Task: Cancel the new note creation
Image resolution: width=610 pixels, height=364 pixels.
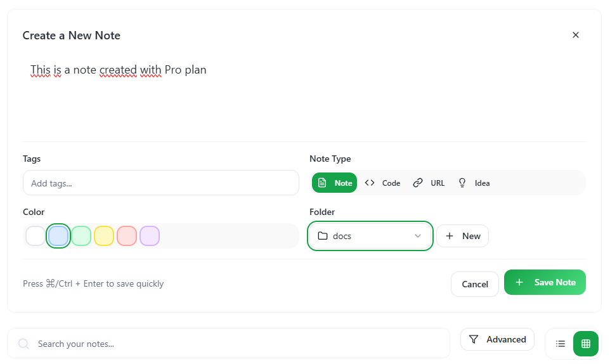Action: (475, 284)
